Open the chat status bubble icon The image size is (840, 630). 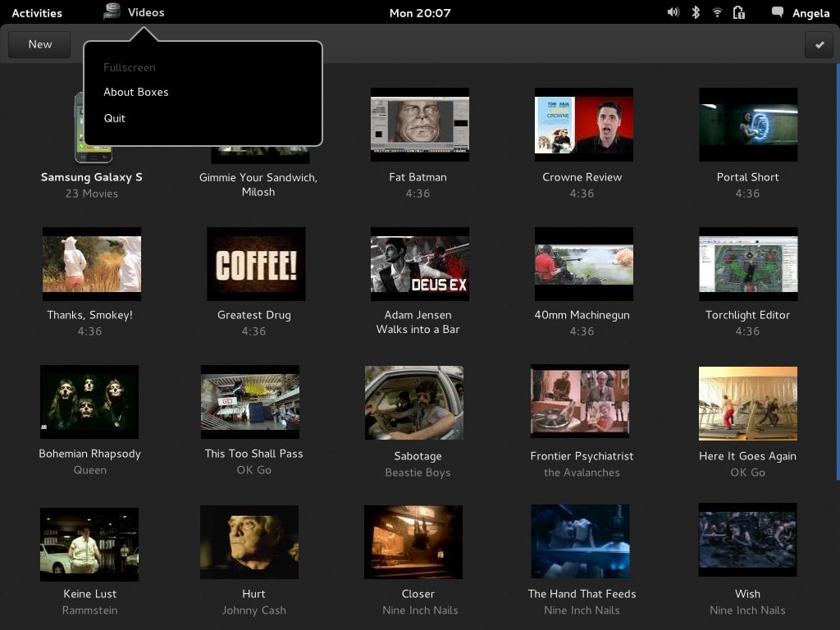[777, 12]
